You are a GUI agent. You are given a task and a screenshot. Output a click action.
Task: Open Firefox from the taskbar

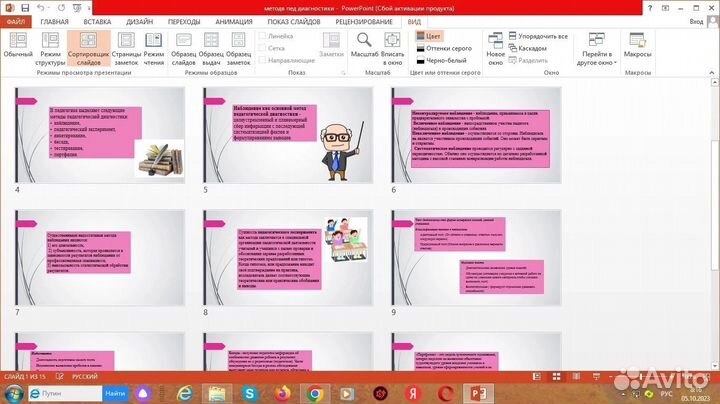pos(282,394)
